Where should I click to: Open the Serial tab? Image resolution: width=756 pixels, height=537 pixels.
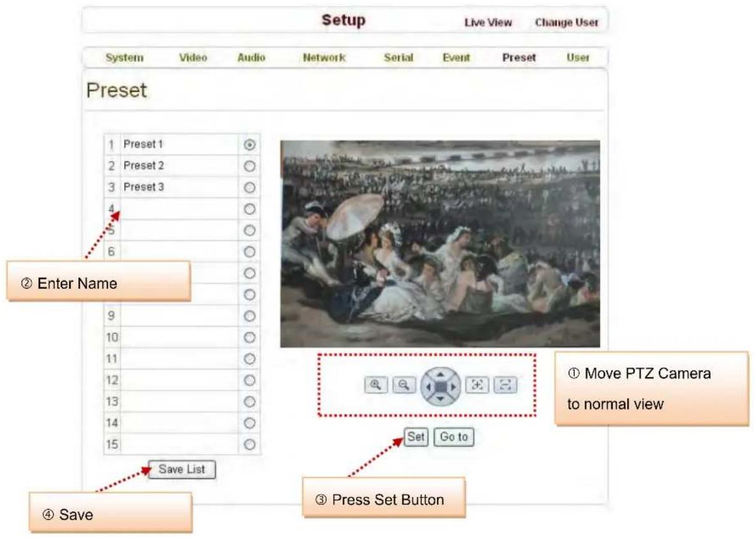click(x=398, y=58)
